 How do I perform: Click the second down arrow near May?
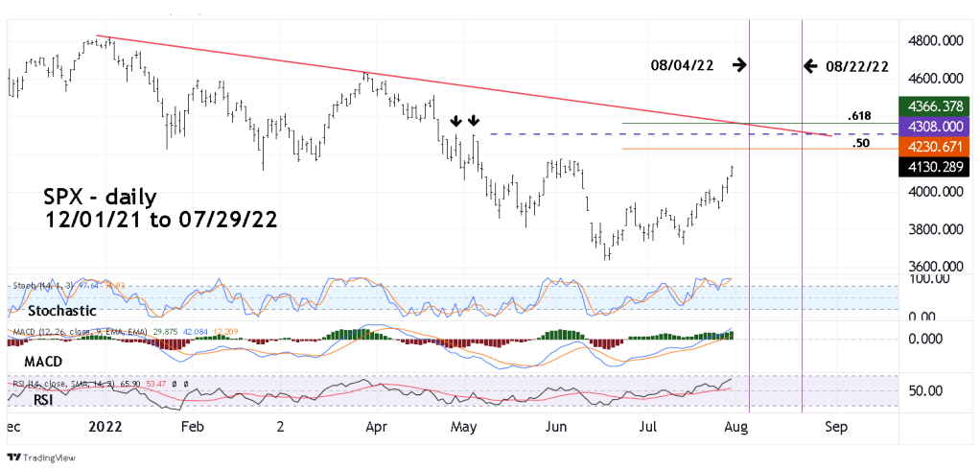click(474, 121)
